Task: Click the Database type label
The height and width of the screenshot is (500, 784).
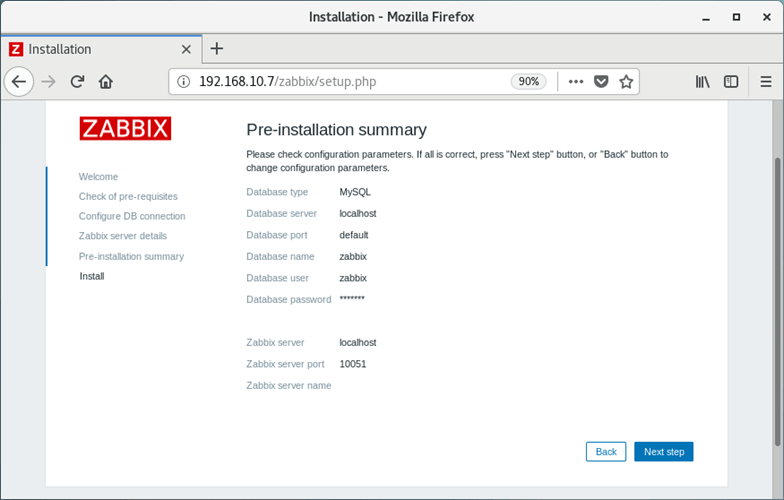Action: (x=277, y=192)
